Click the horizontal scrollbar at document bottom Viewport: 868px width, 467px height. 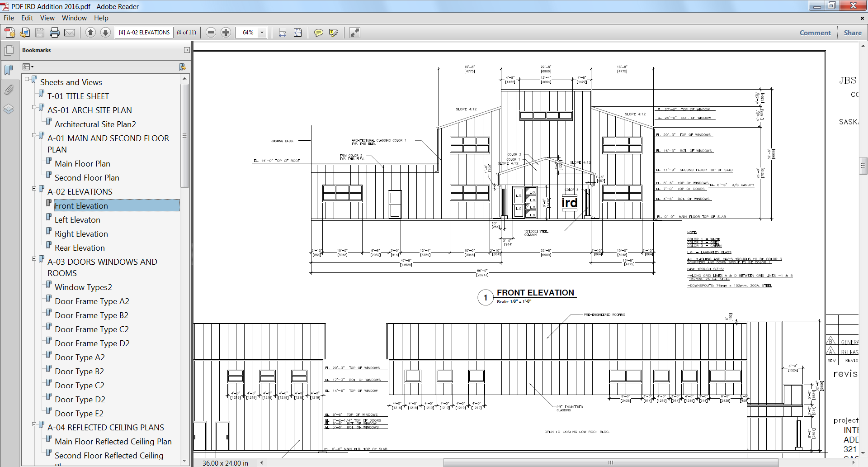[x=610, y=462]
